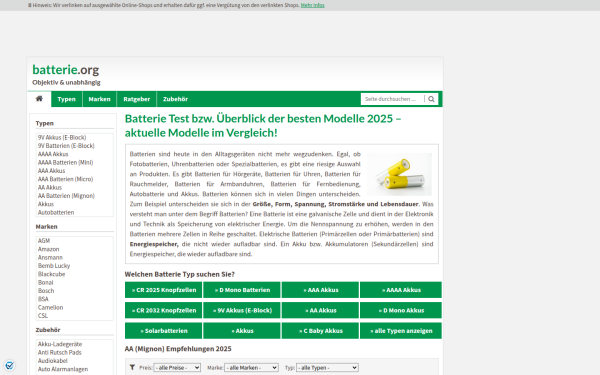Click 'alle Typen anzeigen' button
The height and width of the screenshot is (375, 600).
click(401, 331)
